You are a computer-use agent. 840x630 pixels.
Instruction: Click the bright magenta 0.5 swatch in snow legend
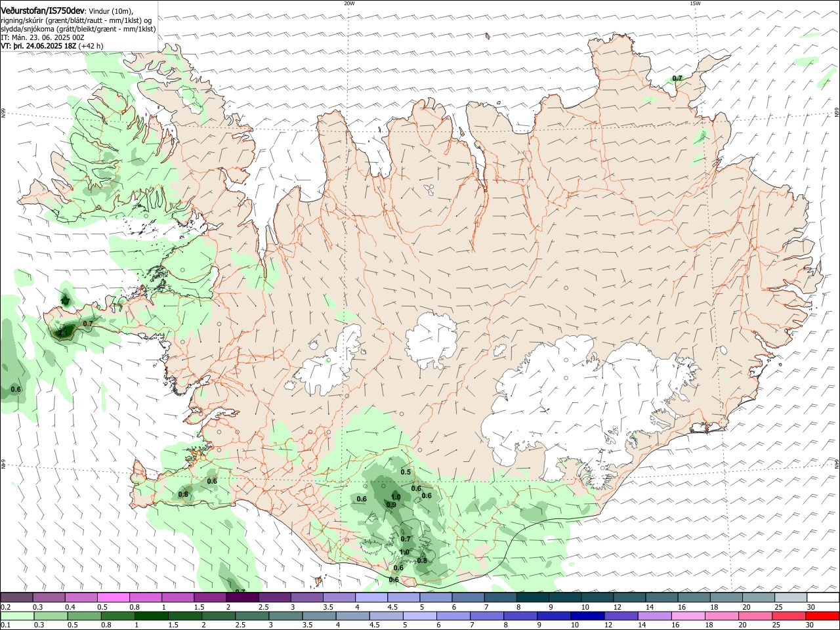coord(114,597)
